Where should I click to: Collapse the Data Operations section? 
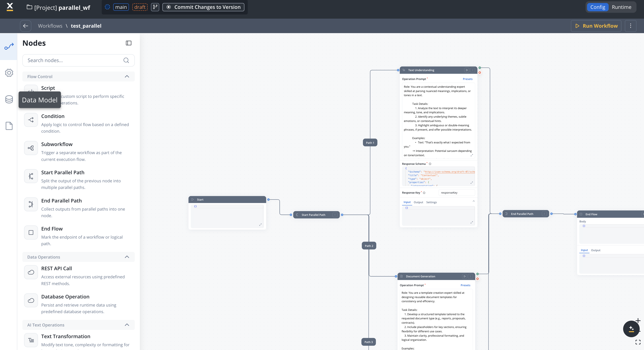127,257
